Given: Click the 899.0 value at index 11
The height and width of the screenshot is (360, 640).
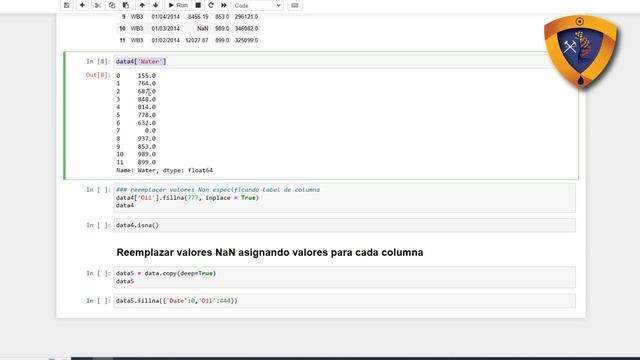Looking at the screenshot, I should point(147,162).
